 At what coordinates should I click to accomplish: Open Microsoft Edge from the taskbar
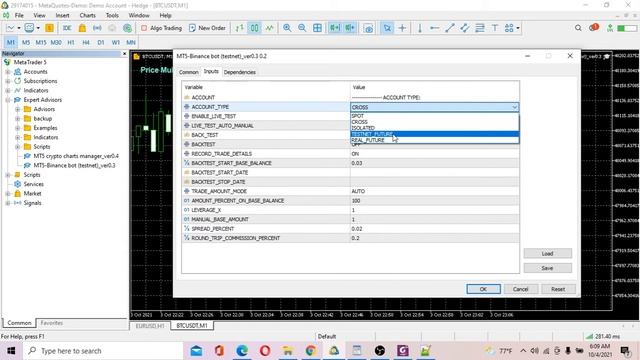coord(242,351)
